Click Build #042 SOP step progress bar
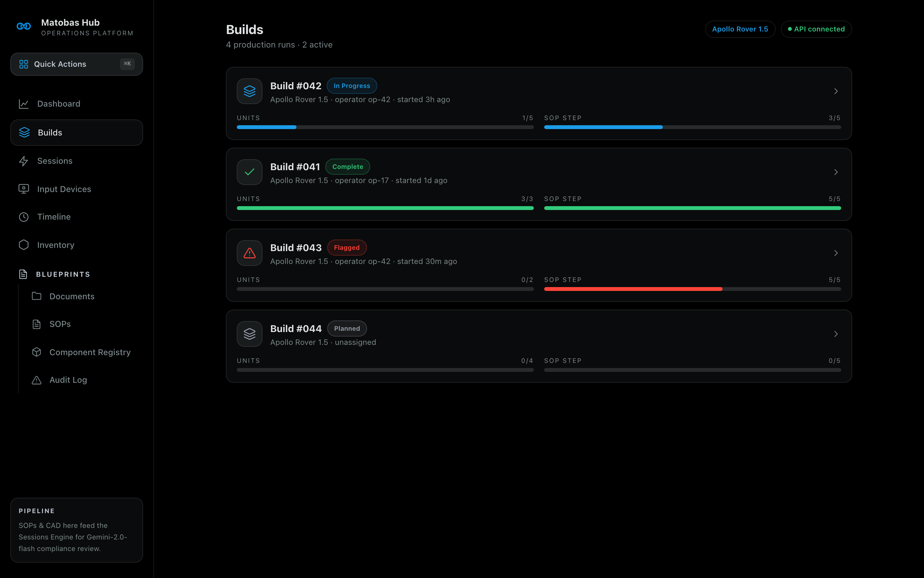924x578 pixels. click(x=693, y=127)
